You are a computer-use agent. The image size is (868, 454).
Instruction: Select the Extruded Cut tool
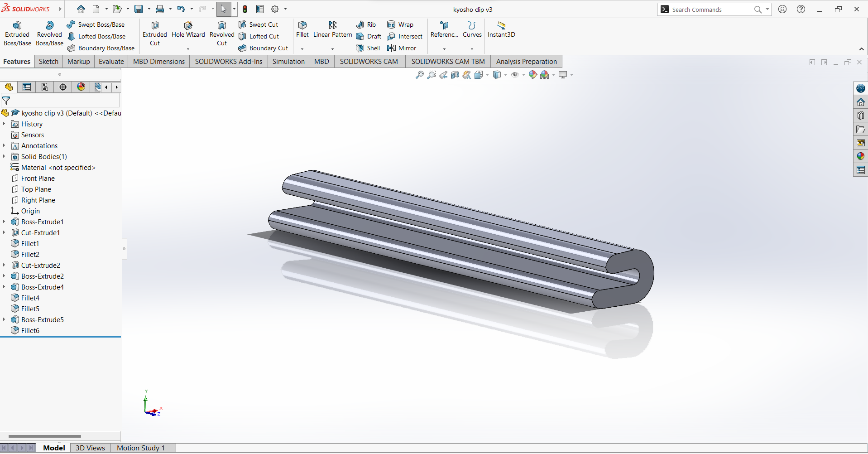[155, 34]
